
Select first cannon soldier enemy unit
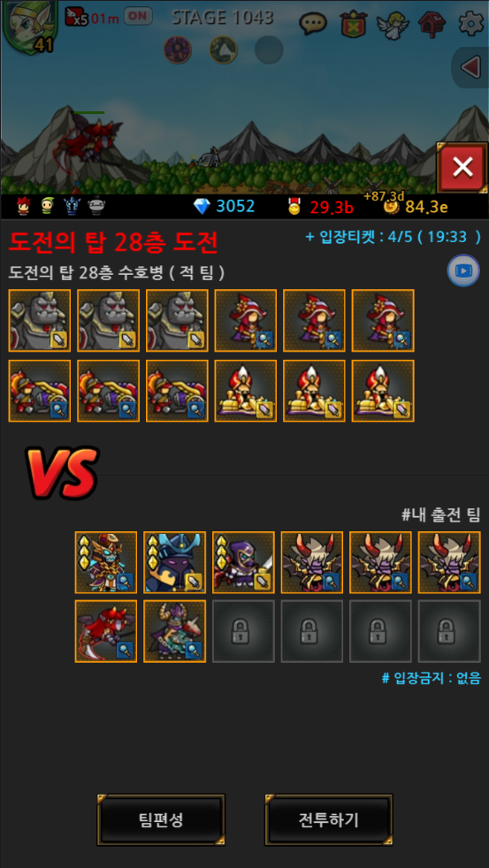coord(39,391)
